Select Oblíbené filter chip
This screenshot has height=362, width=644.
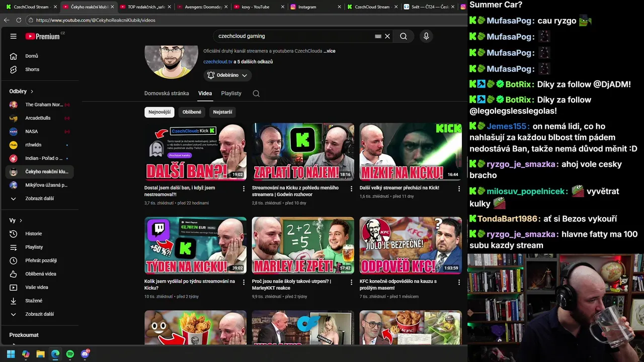(x=192, y=112)
